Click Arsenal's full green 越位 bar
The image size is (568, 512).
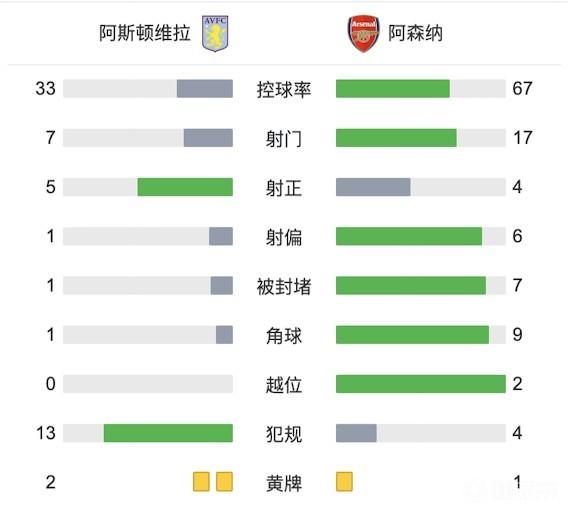421,384
